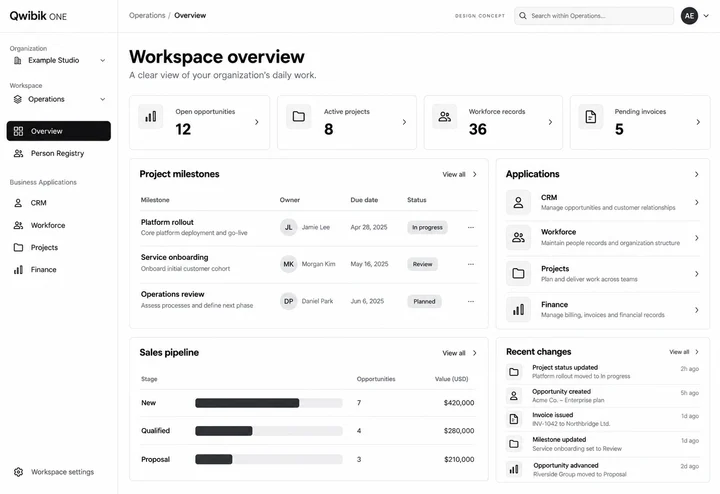The height and width of the screenshot is (494, 720).
Task: Click the Workforce people icon in Applications
Action: point(518,237)
